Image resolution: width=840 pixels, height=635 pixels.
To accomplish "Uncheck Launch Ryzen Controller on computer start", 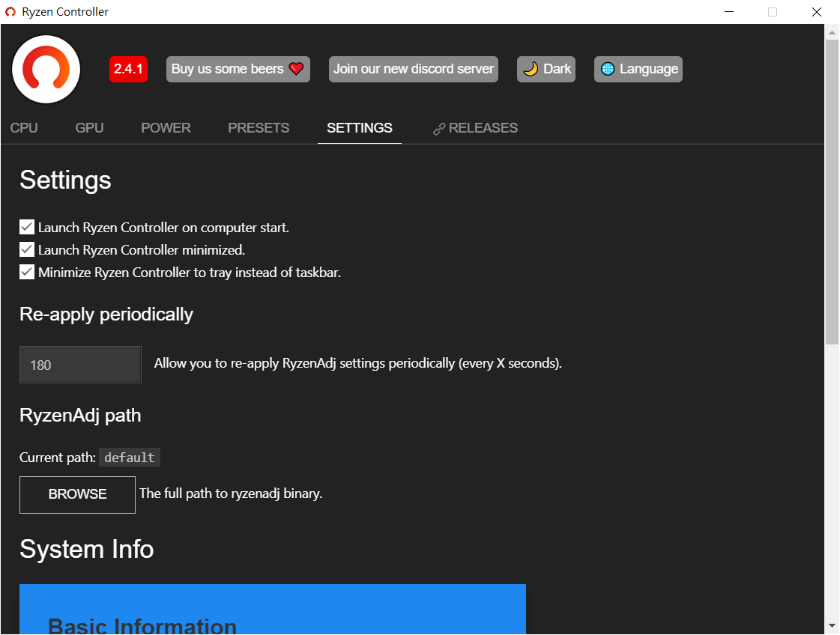I will 27,227.
